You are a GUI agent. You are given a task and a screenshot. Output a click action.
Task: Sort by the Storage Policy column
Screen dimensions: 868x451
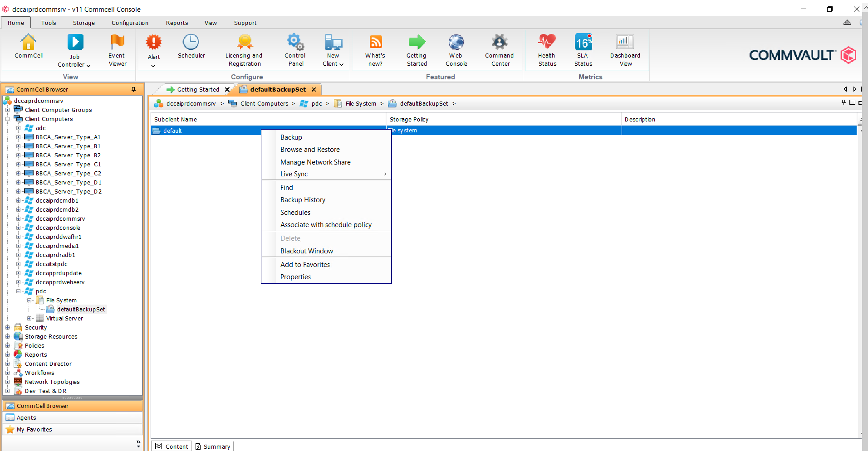coord(504,119)
